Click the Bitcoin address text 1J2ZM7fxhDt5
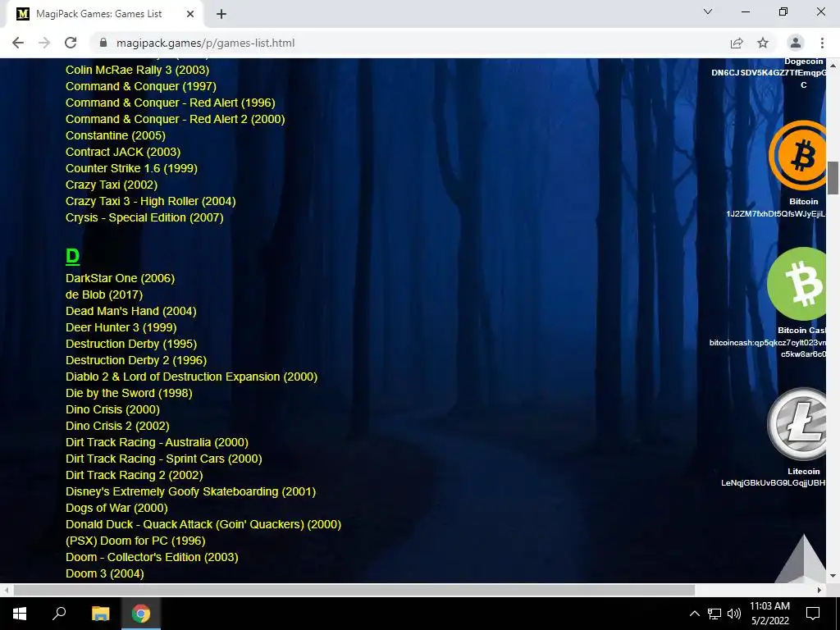The image size is (840, 630). coord(776,214)
